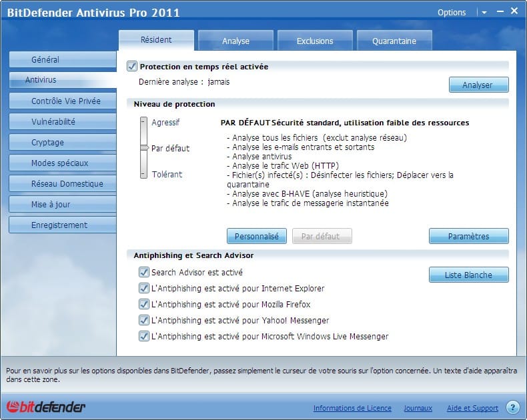The width and height of the screenshot is (527, 420).
Task: Click the Options label in title bar
Action: [x=452, y=13]
